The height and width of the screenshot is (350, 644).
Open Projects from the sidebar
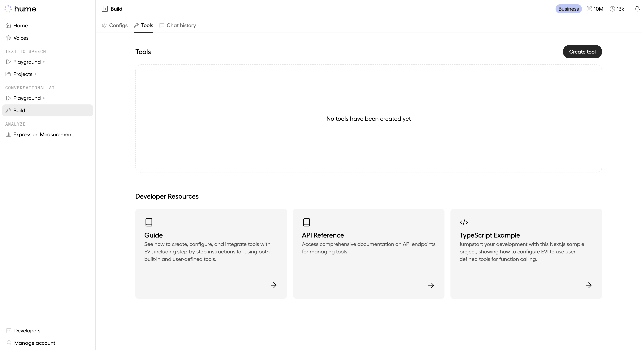(23, 74)
